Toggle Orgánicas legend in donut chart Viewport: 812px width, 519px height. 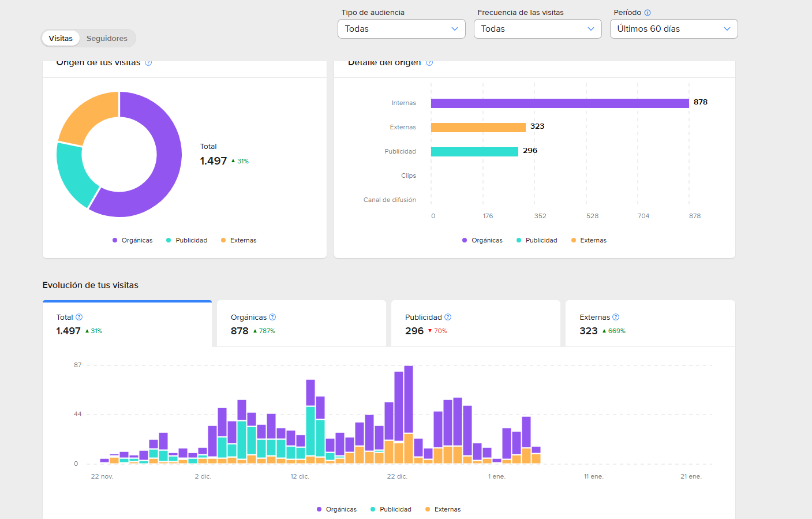[x=133, y=240]
